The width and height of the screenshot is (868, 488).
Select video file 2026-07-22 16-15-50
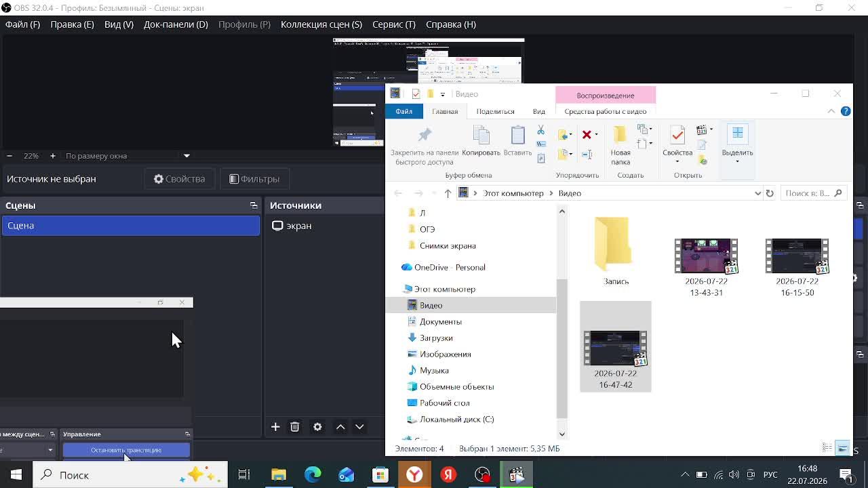[797, 267]
